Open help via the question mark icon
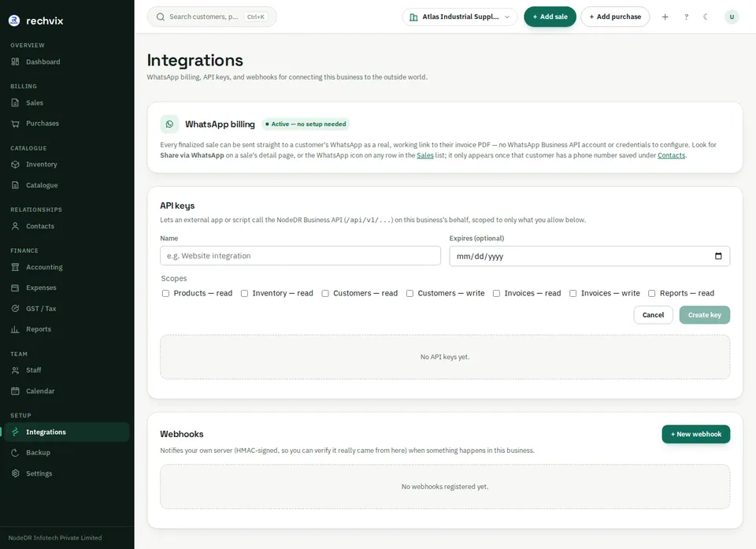 coord(686,17)
